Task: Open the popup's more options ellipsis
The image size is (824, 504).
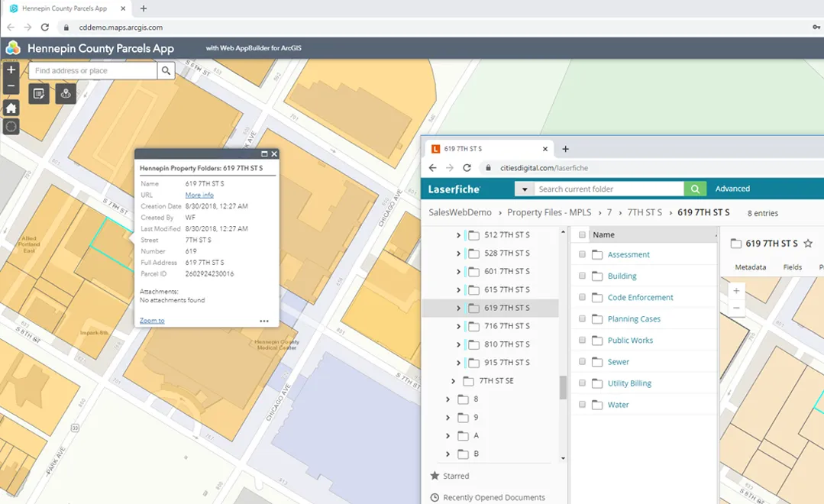Action: (x=263, y=321)
